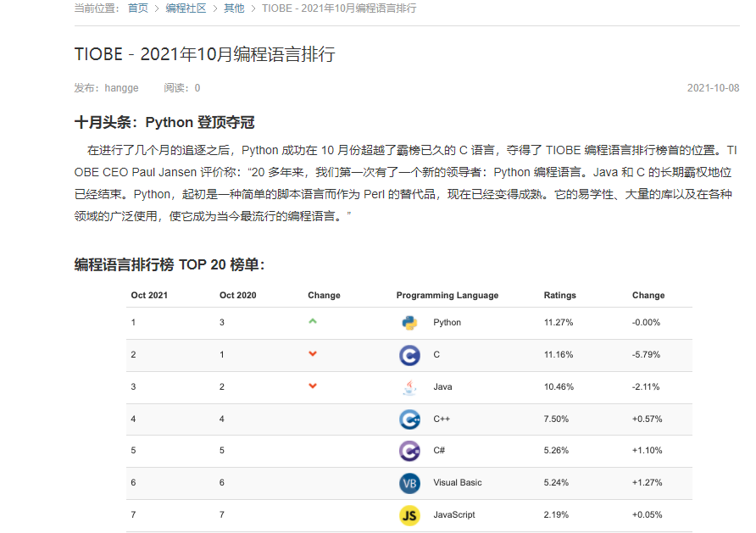Viewport: 756px width, 533px height.
Task: Click red down arrow in Java row
Action: (x=313, y=386)
